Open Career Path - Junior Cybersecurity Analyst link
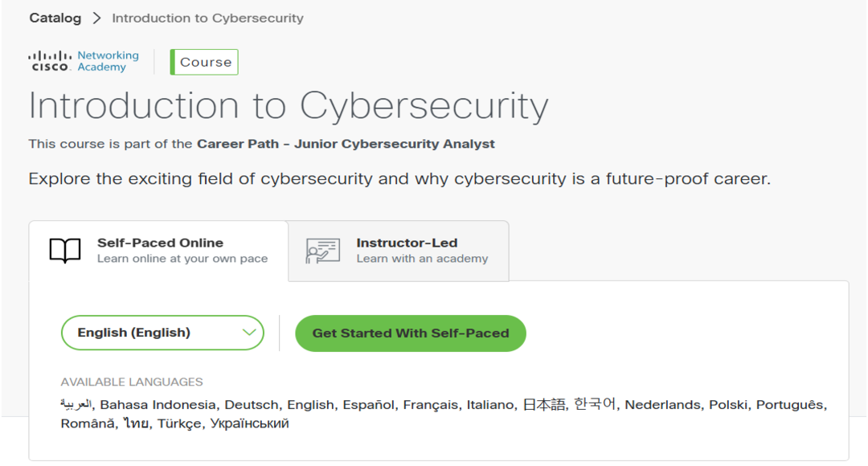Viewport: 868px width, 466px height. point(346,145)
